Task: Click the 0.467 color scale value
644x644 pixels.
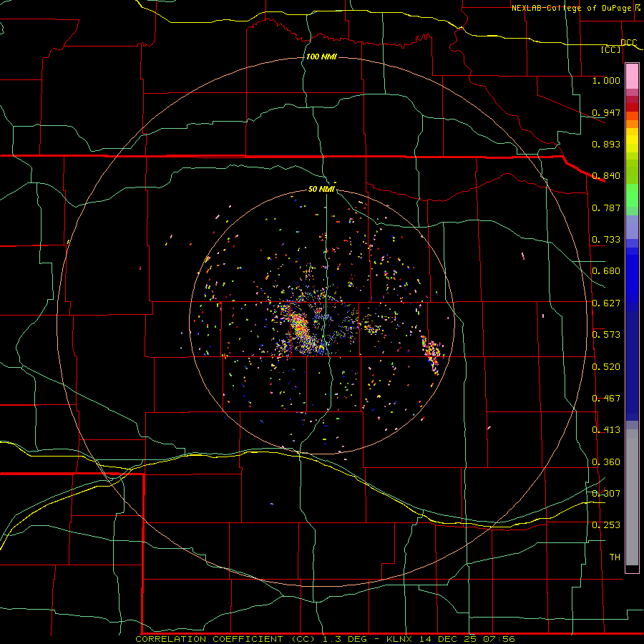Action: [x=606, y=399]
